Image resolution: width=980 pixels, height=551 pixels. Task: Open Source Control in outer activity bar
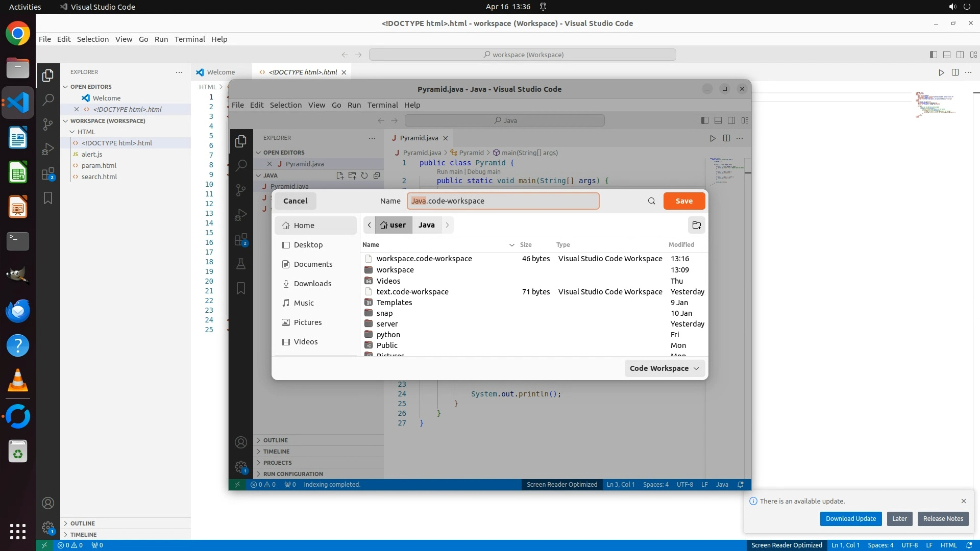click(48, 124)
